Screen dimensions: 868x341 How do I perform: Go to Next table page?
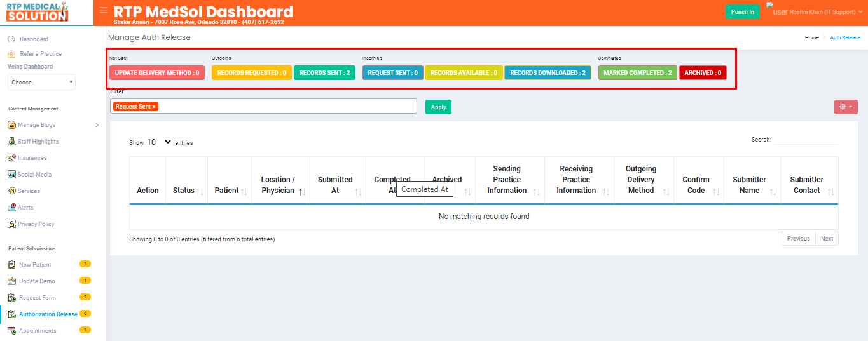pos(827,239)
